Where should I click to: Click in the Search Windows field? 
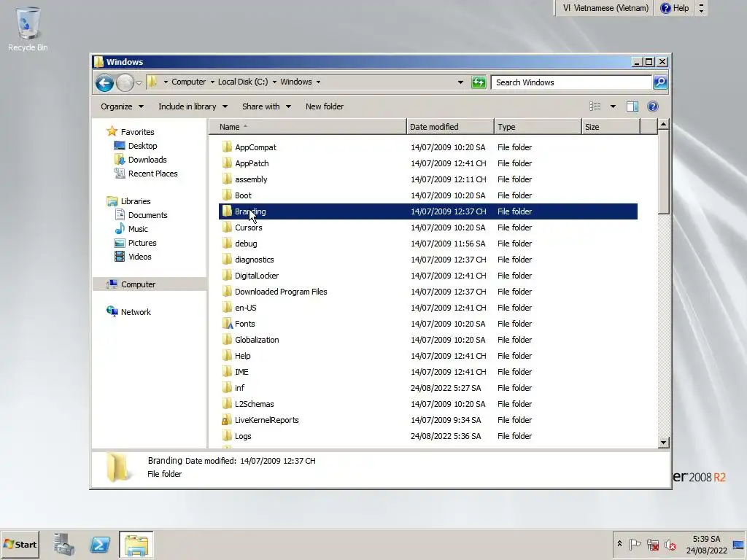coord(572,82)
